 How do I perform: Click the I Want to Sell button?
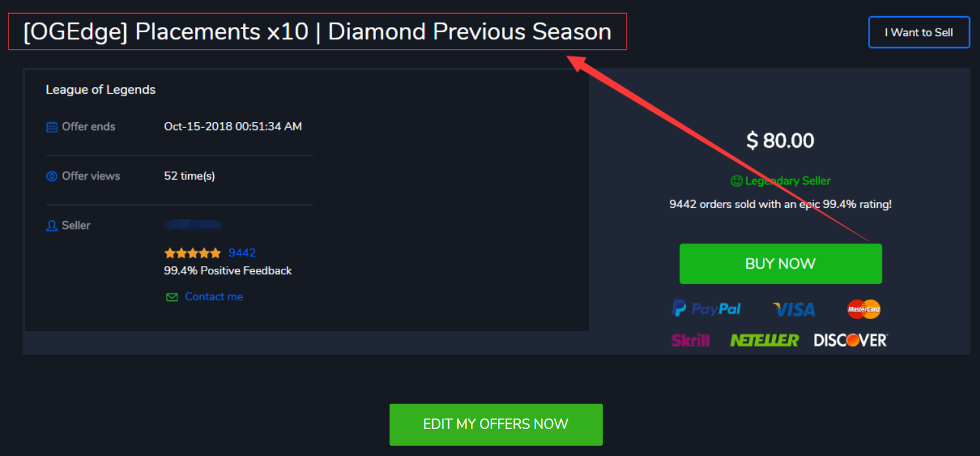coord(919,32)
